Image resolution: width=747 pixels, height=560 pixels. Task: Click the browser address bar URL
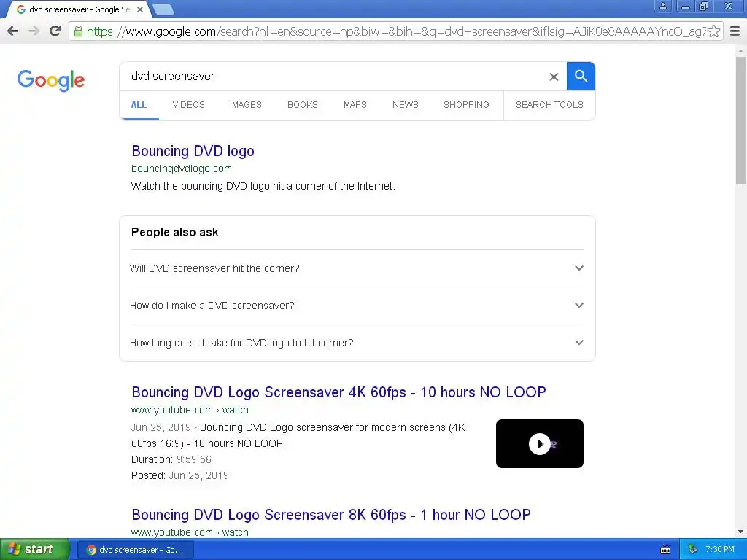[x=396, y=31]
